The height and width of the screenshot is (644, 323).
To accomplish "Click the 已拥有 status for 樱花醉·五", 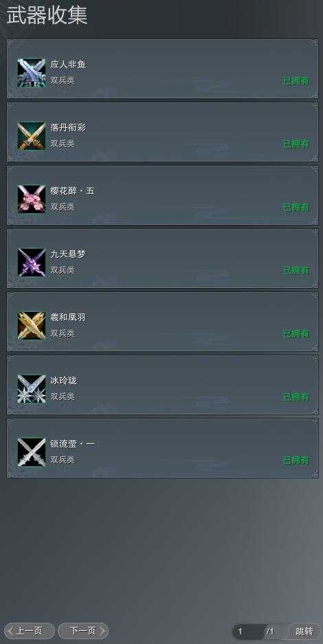I will click(296, 208).
